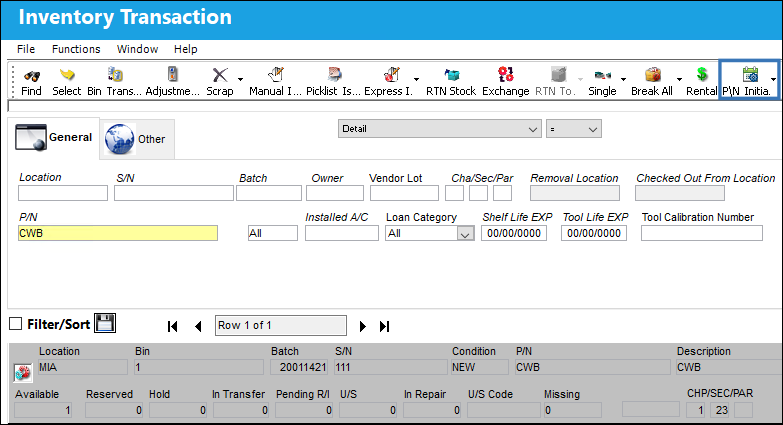The width and height of the screenshot is (783, 425).
Task: Click the Vendor Lot field
Action: click(404, 193)
